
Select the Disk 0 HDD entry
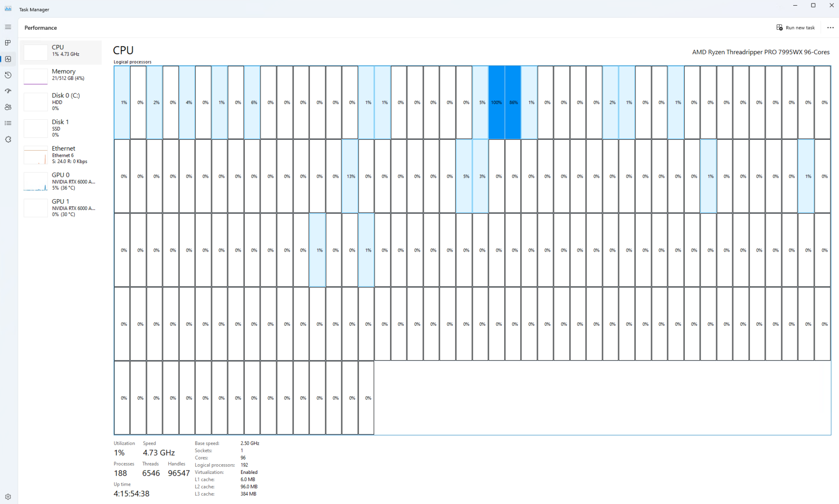pyautogui.click(x=61, y=101)
